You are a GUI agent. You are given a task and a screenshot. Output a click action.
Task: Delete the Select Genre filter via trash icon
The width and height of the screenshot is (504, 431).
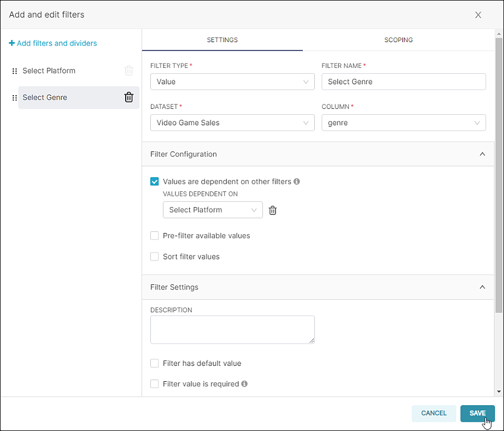tap(128, 97)
